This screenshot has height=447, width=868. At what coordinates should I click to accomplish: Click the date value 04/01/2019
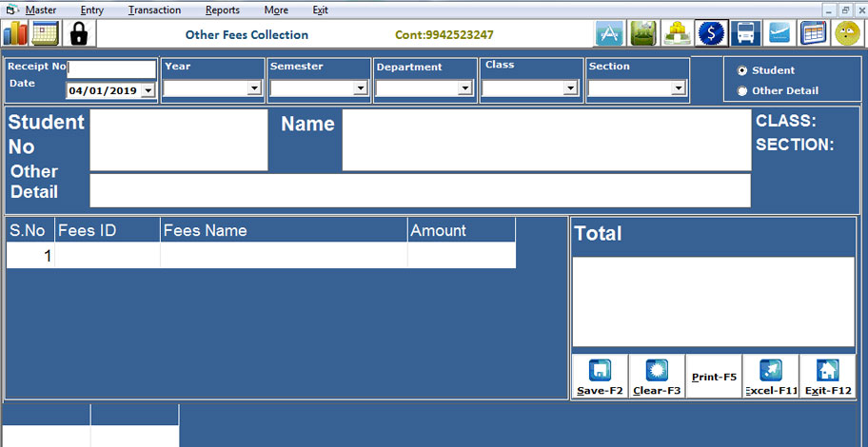[103, 91]
